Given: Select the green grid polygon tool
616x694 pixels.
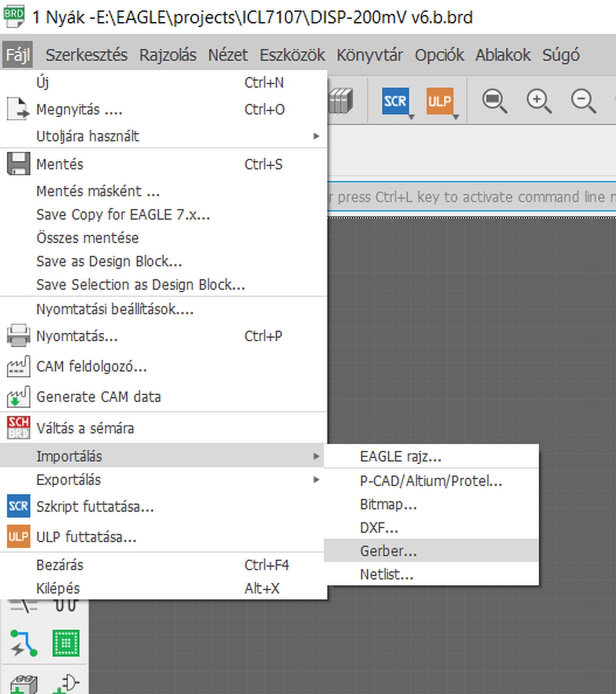Looking at the screenshot, I should pos(66,643).
